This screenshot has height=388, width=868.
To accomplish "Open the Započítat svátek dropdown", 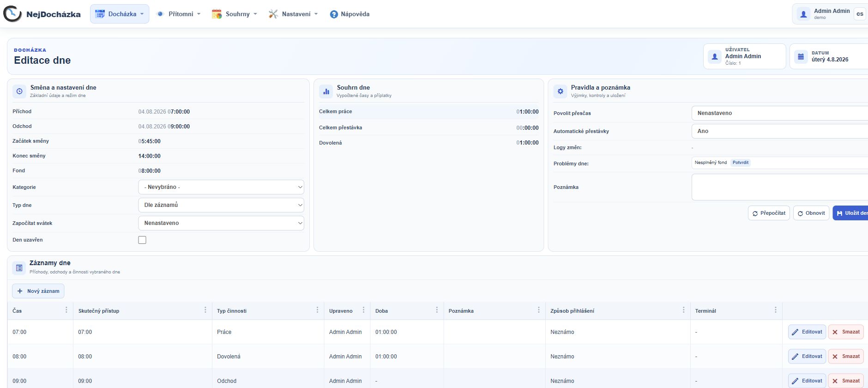I will [x=221, y=223].
